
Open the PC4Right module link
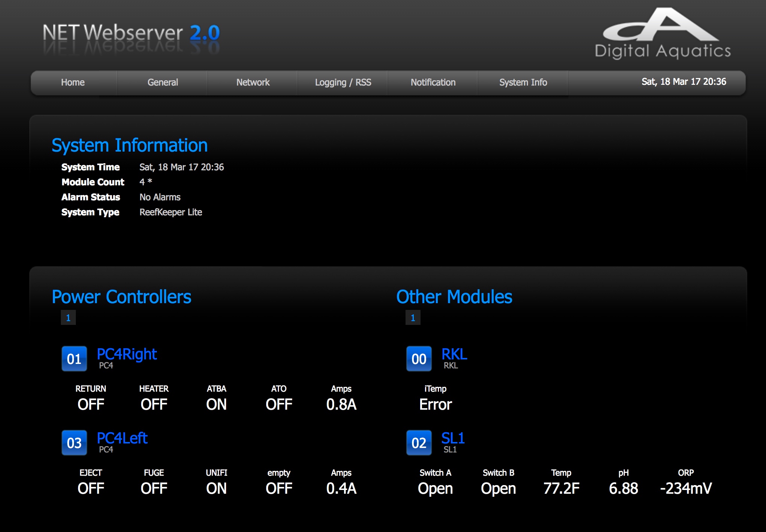127,354
